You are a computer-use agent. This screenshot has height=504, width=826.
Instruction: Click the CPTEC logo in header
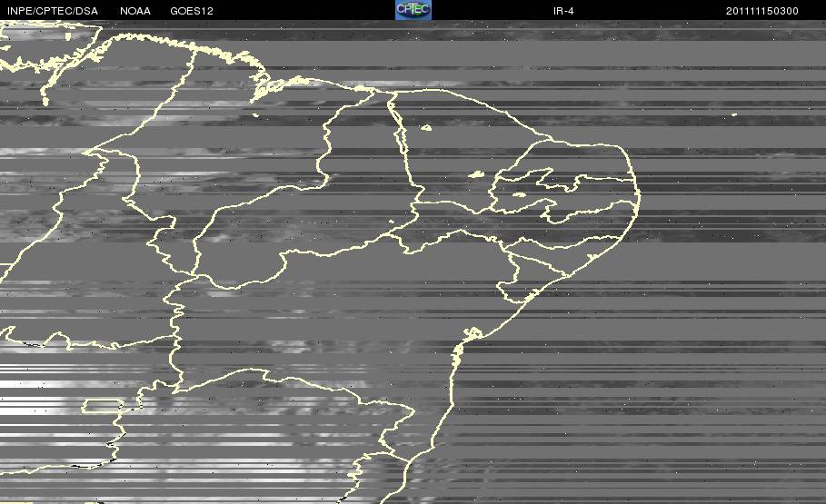coord(413,10)
